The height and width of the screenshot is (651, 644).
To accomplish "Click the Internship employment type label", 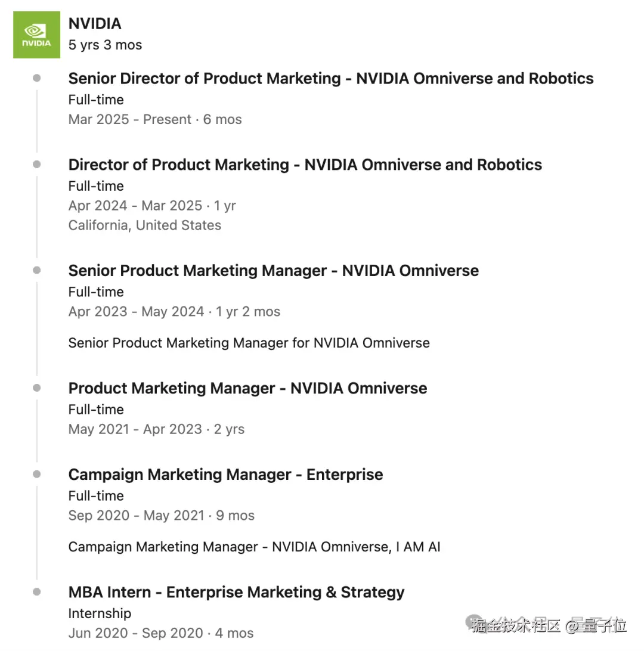I will (100, 613).
